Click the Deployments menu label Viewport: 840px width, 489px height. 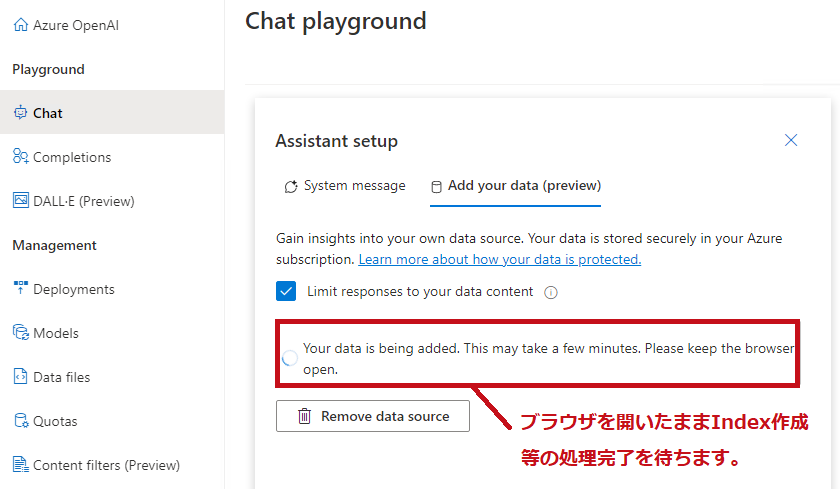74,289
